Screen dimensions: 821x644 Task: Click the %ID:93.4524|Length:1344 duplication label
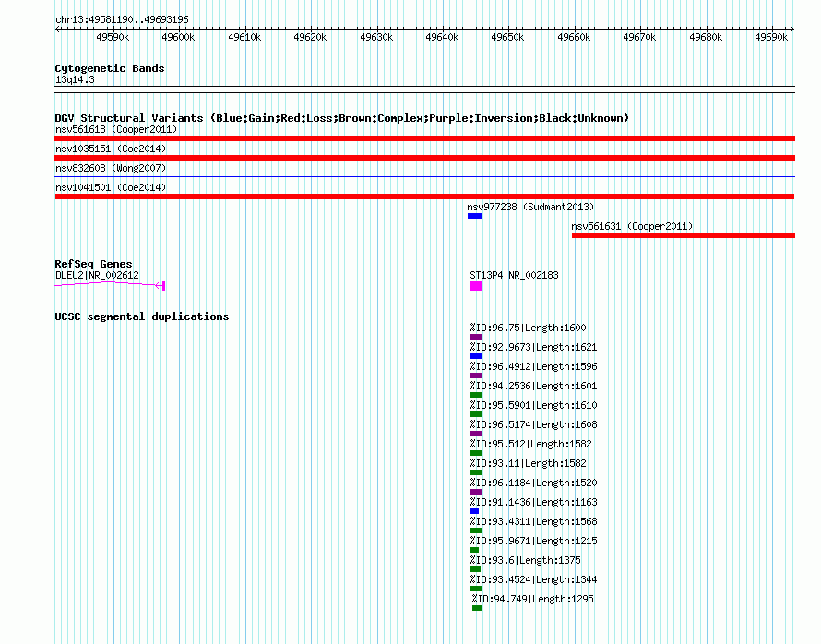[533, 579]
